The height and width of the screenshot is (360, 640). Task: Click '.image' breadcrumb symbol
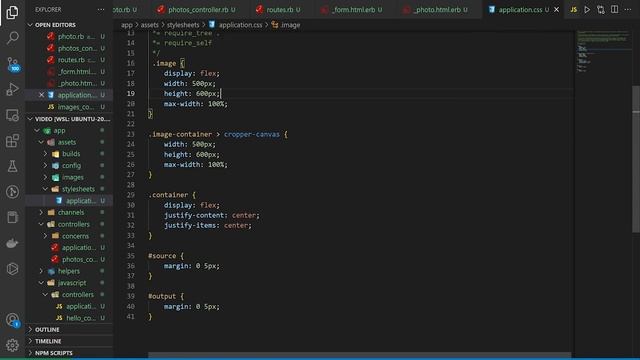(286, 25)
